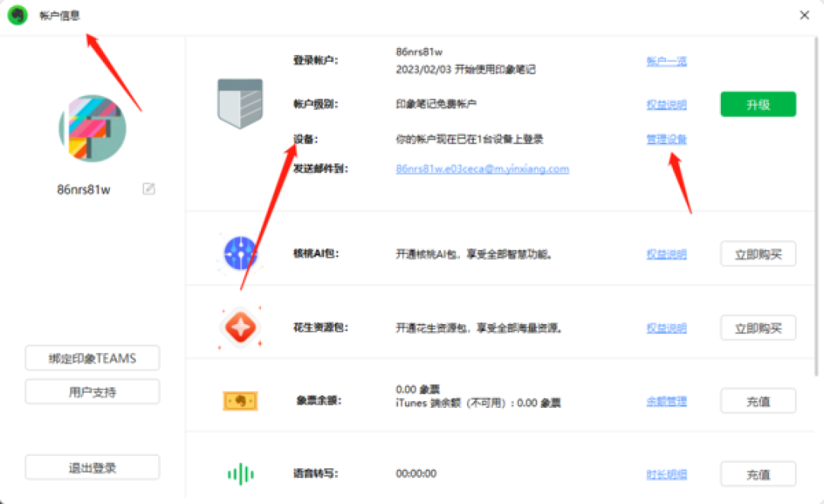Click the yinxiang.com email address link

tap(482, 169)
